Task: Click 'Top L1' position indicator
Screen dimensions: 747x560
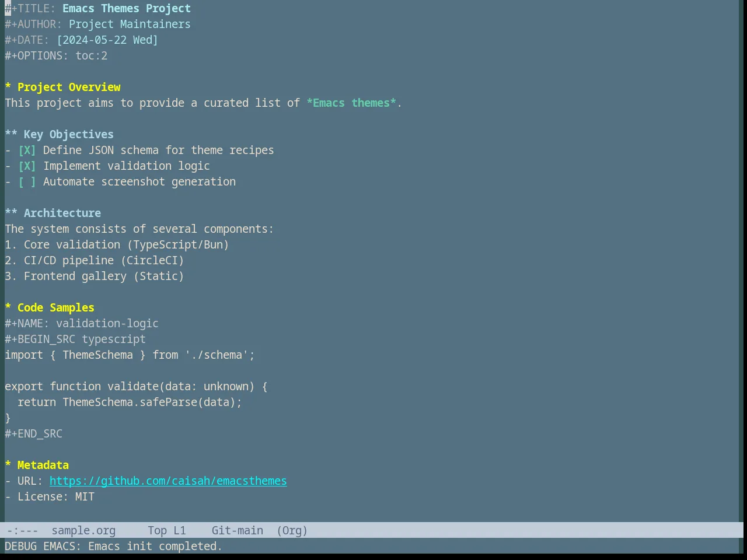Action: tap(167, 531)
